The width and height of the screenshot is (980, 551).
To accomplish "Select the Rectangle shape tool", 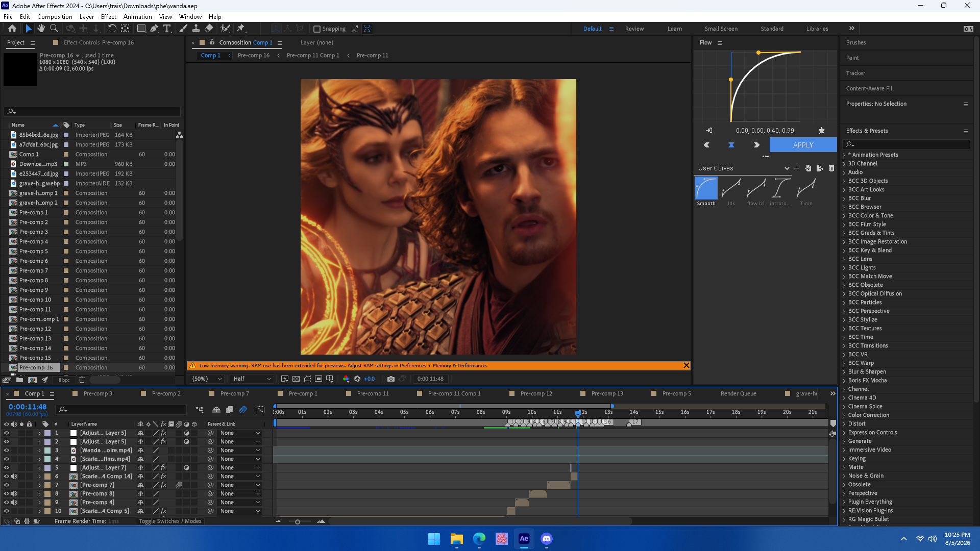I will click(x=141, y=29).
